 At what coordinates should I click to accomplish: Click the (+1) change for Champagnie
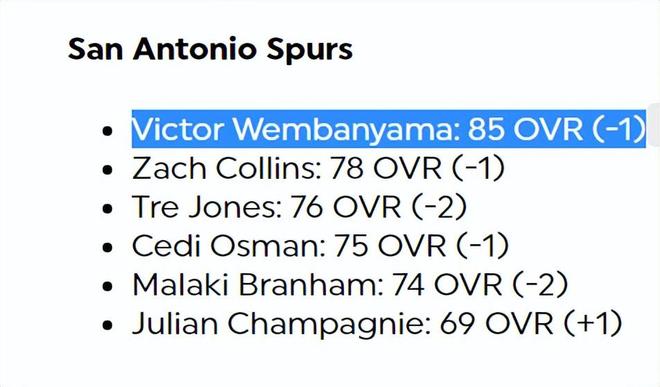tap(593, 323)
